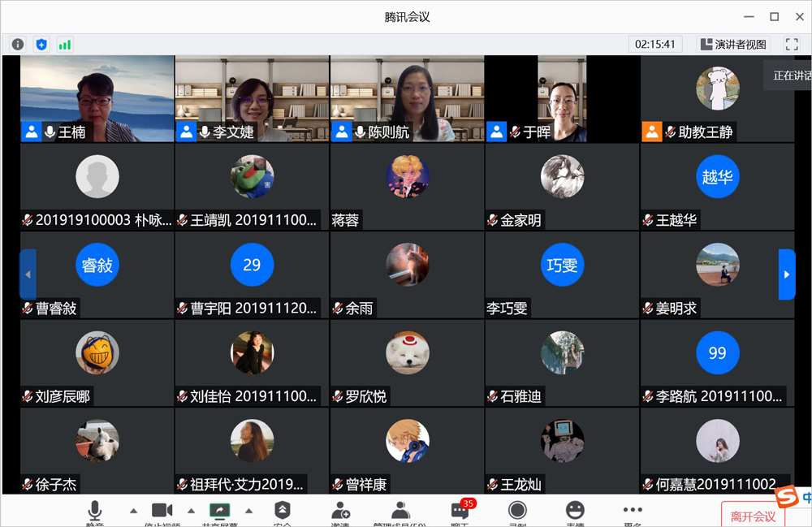Start recording the meeting
812x527 pixels.
pos(517,511)
